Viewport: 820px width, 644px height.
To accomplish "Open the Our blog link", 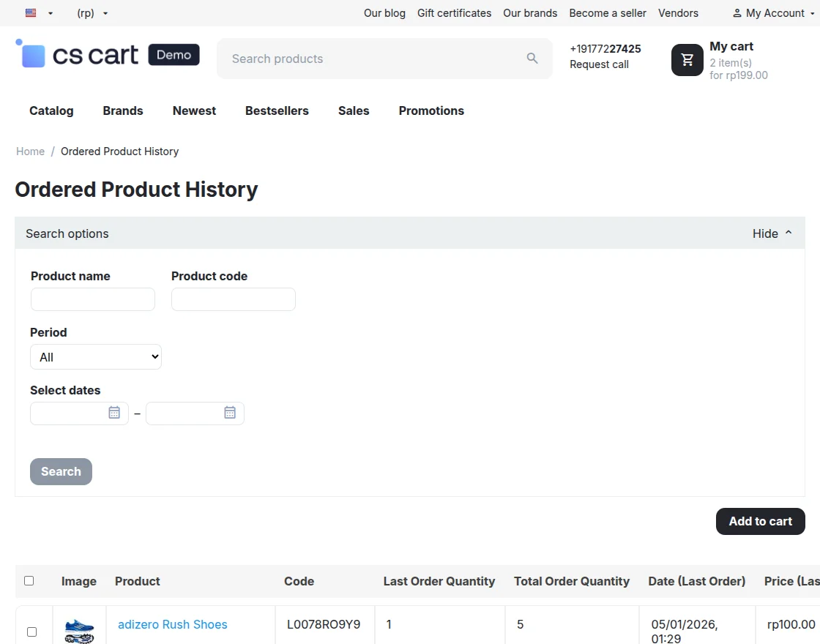I will click(x=384, y=13).
